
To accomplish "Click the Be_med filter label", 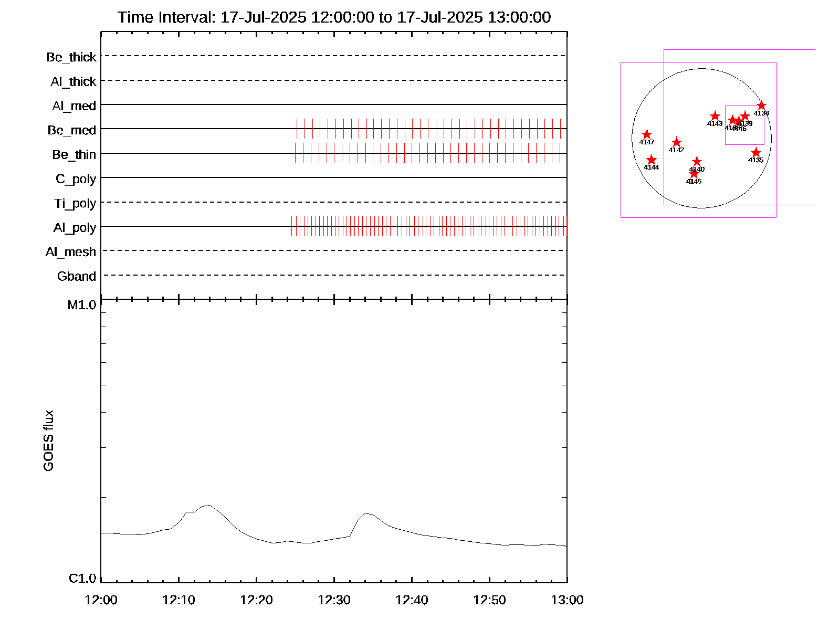I will [x=72, y=130].
